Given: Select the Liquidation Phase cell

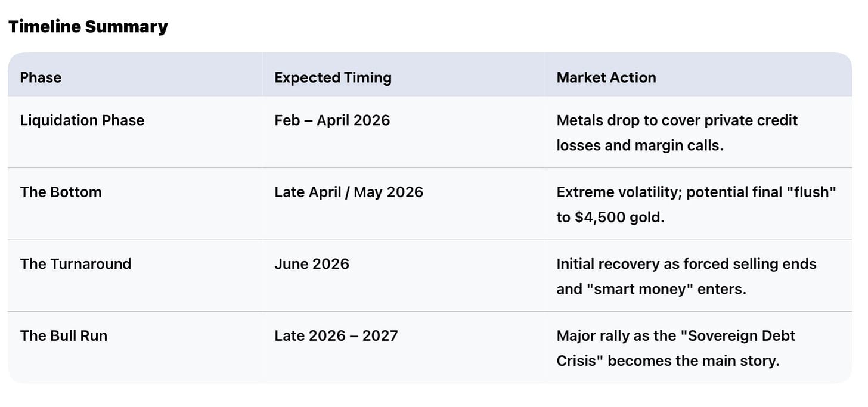Looking at the screenshot, I should point(82,120).
